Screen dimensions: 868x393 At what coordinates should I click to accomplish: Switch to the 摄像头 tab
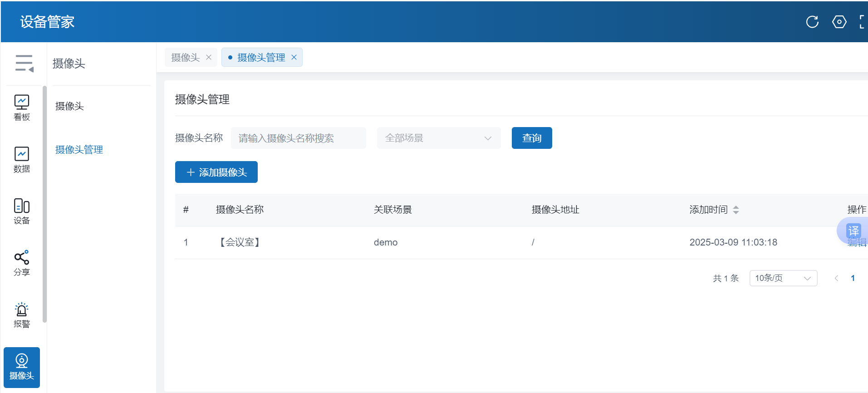coord(186,58)
